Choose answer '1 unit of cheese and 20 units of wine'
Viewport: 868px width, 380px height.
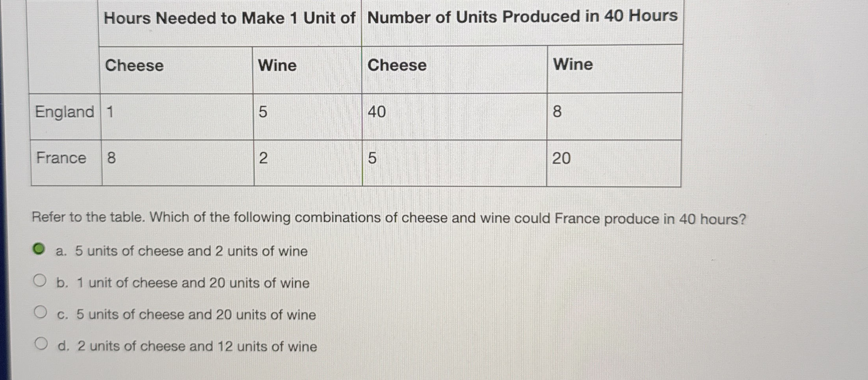[183, 283]
